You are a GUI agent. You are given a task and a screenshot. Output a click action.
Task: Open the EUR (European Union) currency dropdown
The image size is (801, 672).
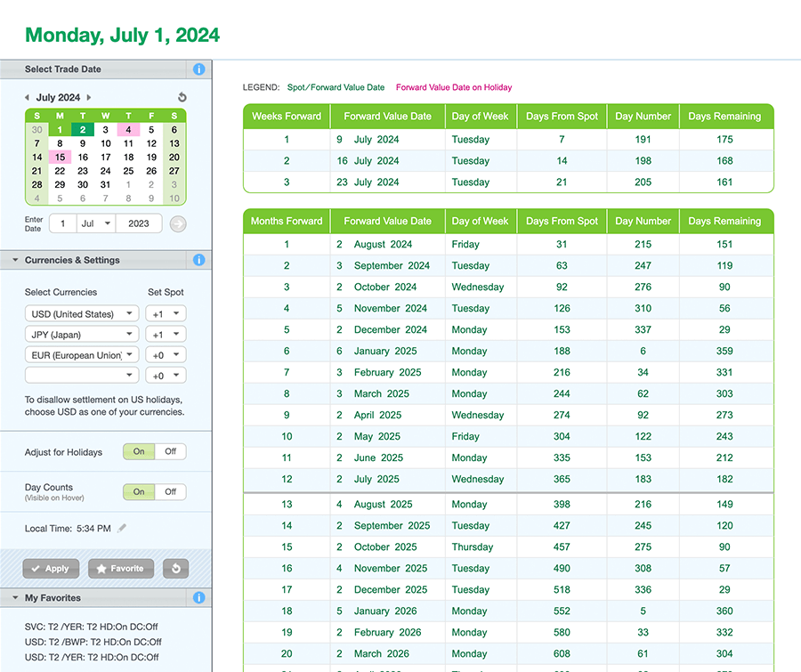pos(82,355)
